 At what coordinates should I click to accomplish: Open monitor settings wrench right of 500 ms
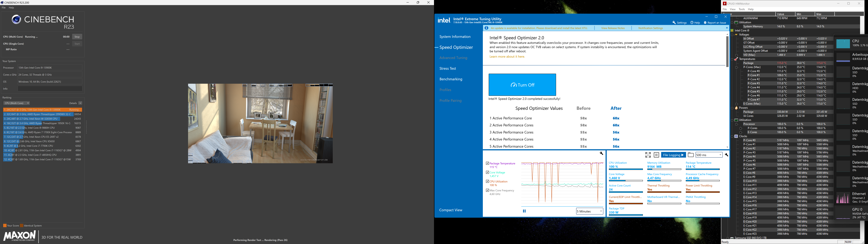pos(726,155)
